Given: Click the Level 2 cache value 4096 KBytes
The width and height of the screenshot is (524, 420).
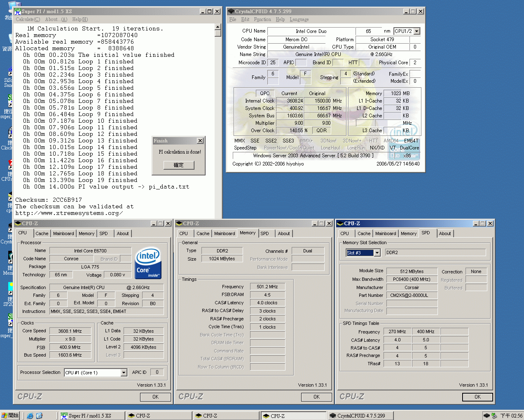Looking at the screenshot, I should (143, 347).
